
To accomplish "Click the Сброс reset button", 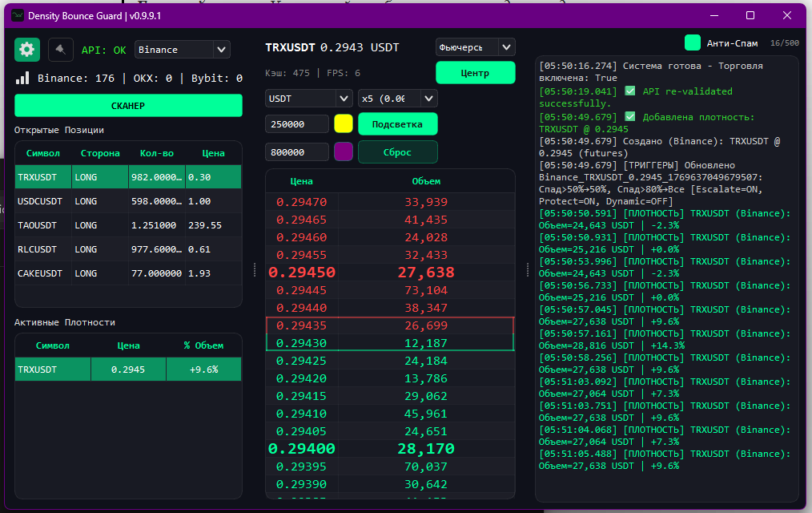I will tap(397, 151).
